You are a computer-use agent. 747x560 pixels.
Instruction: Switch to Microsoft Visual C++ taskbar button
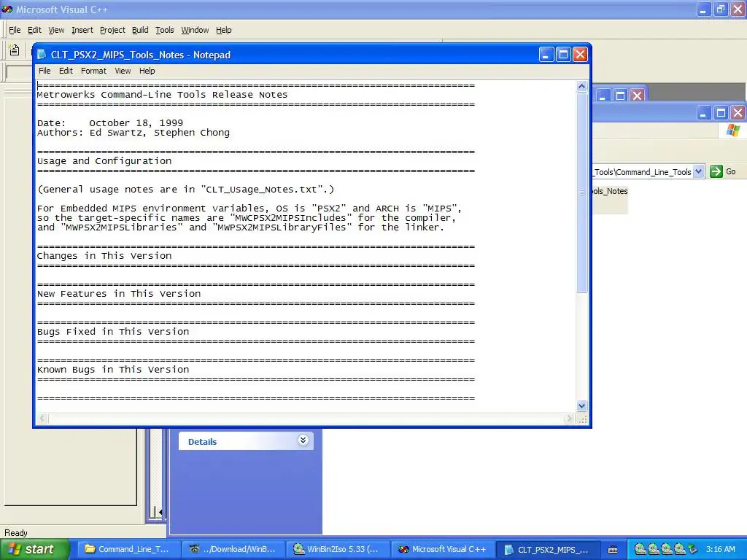(443, 550)
